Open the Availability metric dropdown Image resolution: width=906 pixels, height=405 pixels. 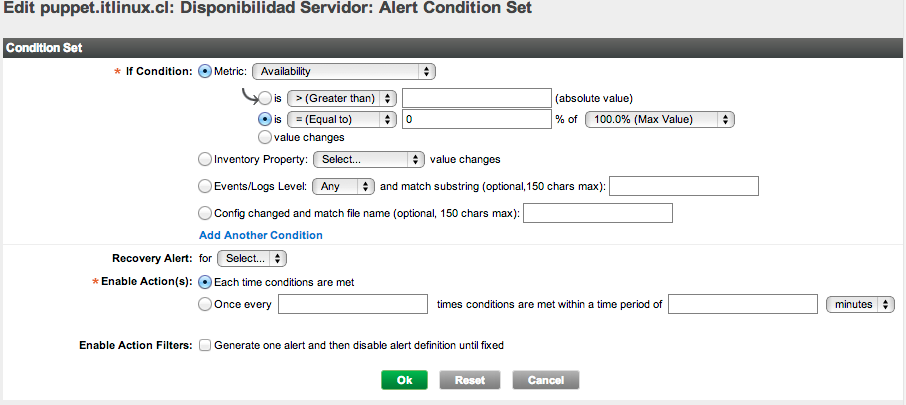click(x=344, y=71)
